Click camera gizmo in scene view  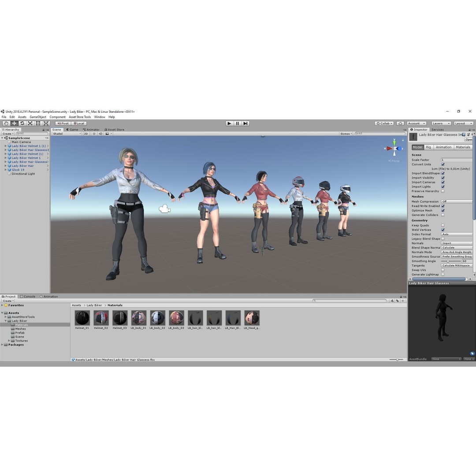[164, 208]
